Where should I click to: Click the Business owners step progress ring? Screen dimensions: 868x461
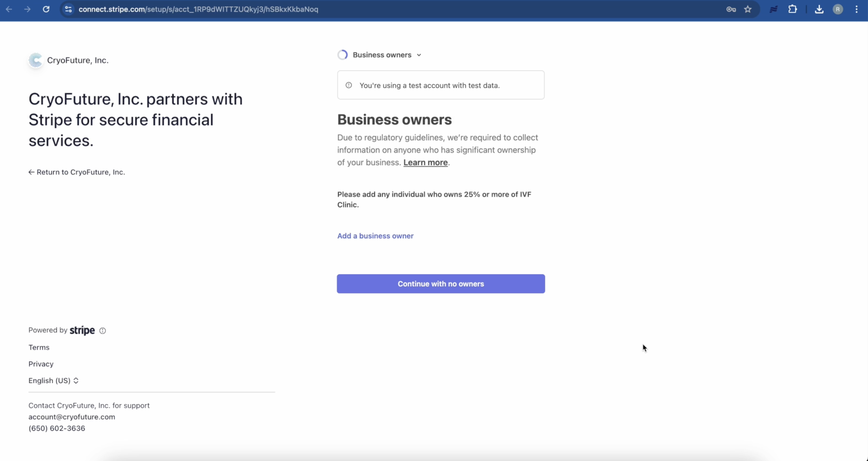point(342,54)
